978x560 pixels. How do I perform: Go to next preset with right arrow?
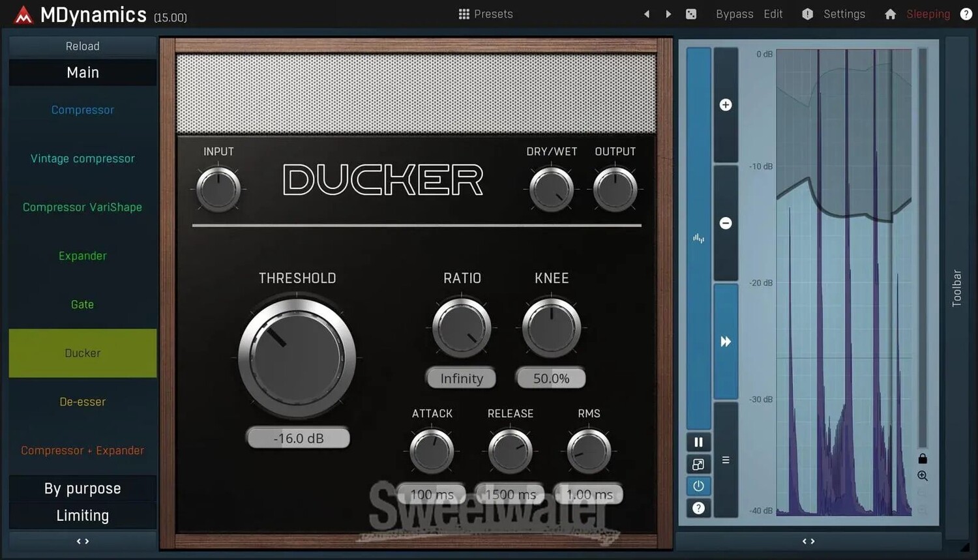click(x=668, y=14)
